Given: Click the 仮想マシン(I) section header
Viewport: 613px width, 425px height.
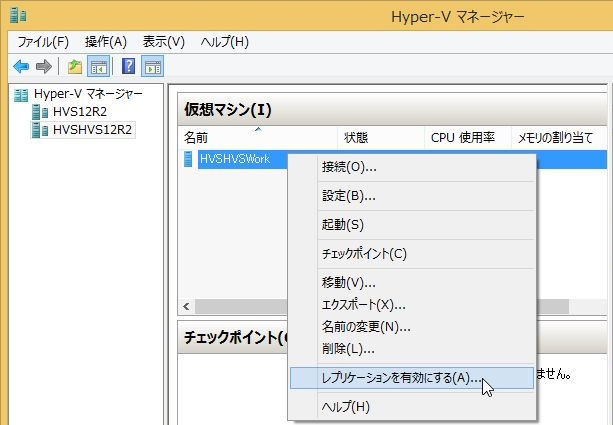Looking at the screenshot, I should pyautogui.click(x=392, y=109).
